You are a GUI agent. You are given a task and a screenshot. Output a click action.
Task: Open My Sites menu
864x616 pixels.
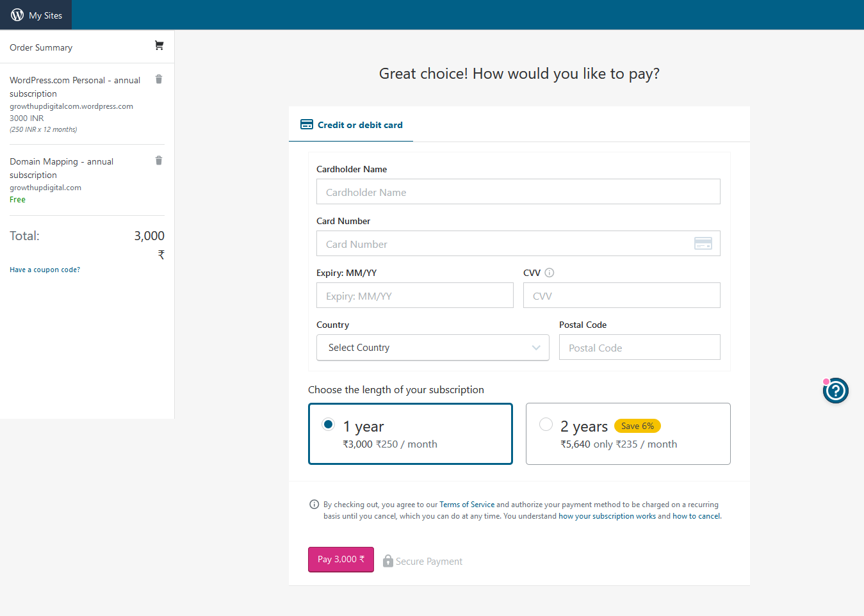pos(36,15)
